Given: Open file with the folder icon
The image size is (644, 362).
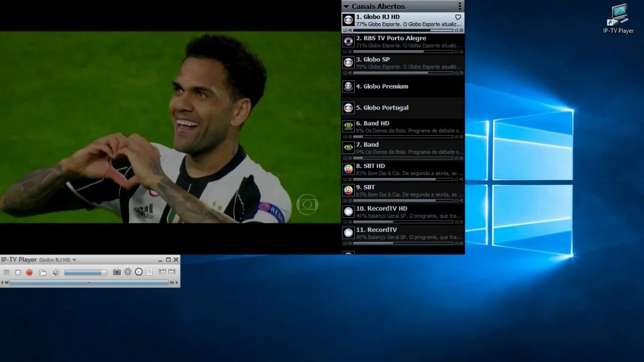Looking at the screenshot, I should 43,273.
